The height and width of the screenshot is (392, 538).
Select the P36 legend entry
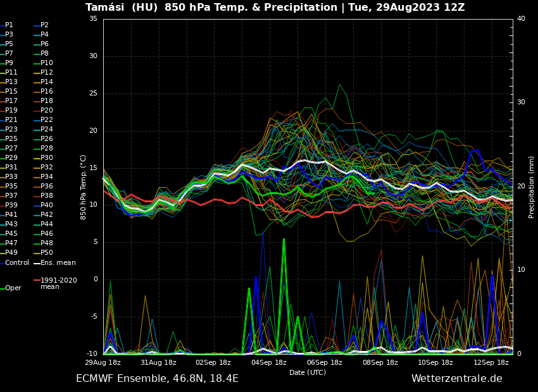(47, 187)
